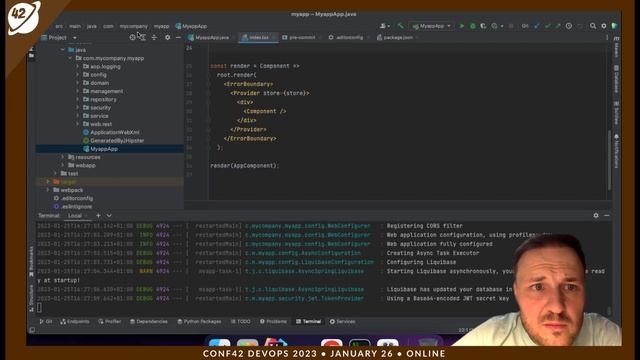
Task: Open Python Packages tool window
Action: 199,322
